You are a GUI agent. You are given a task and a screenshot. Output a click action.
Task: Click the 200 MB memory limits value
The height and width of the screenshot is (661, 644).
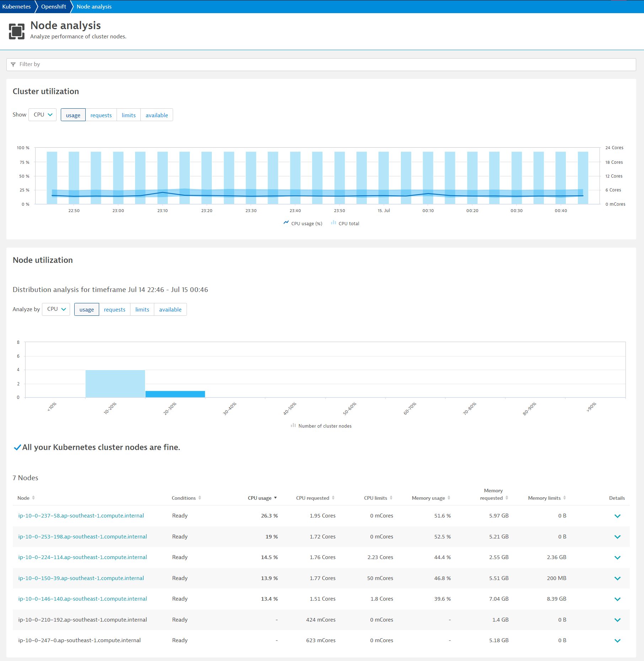(557, 578)
